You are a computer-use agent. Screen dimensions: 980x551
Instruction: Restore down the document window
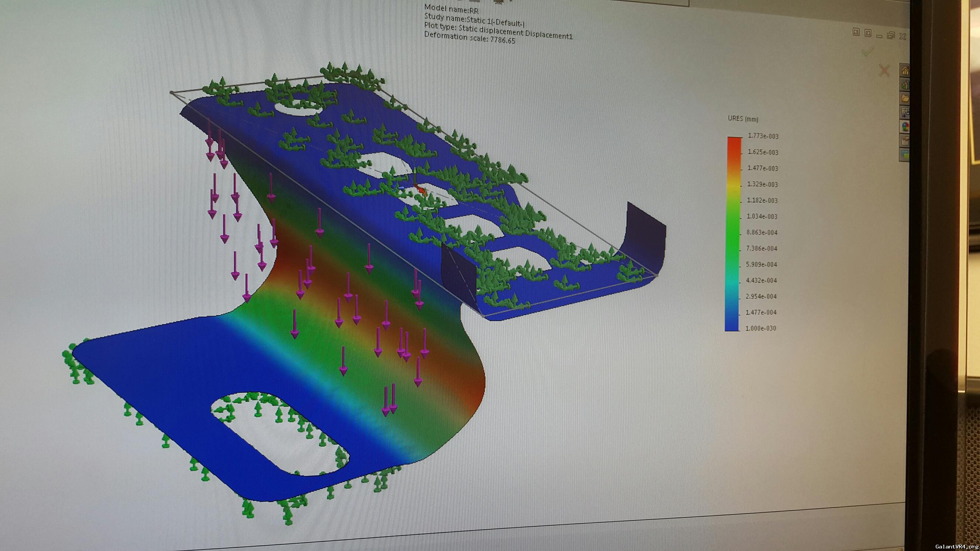891,36
